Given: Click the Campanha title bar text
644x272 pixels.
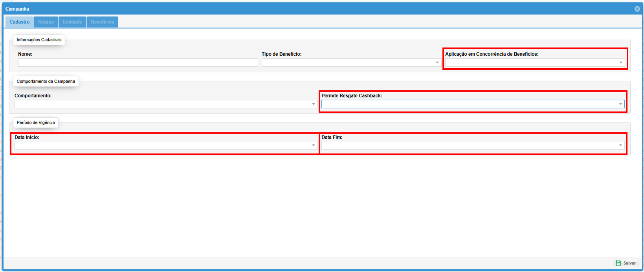Looking at the screenshot, I should (17, 9).
